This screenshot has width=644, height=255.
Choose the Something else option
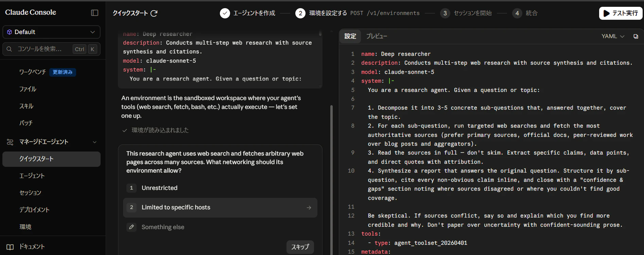point(220,227)
